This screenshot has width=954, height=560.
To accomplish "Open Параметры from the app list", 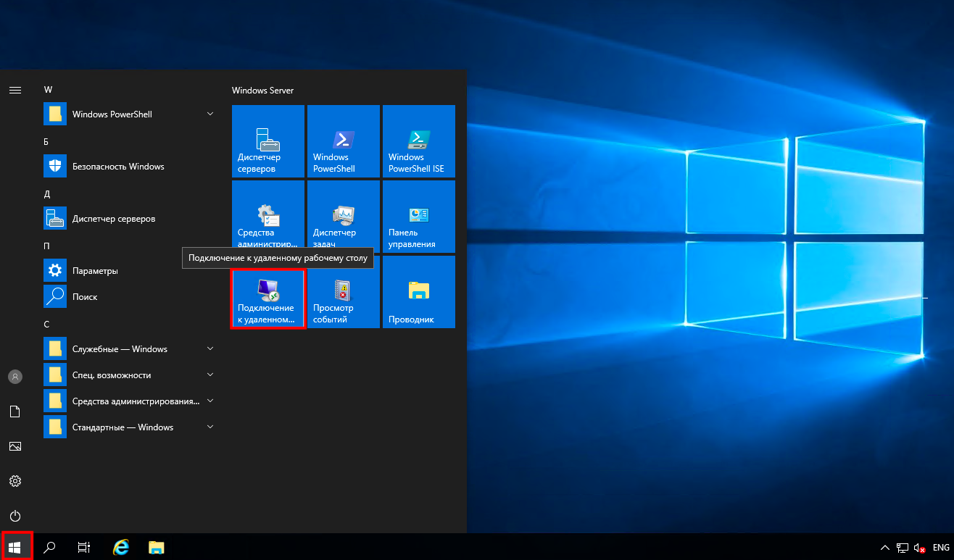I will click(130, 271).
